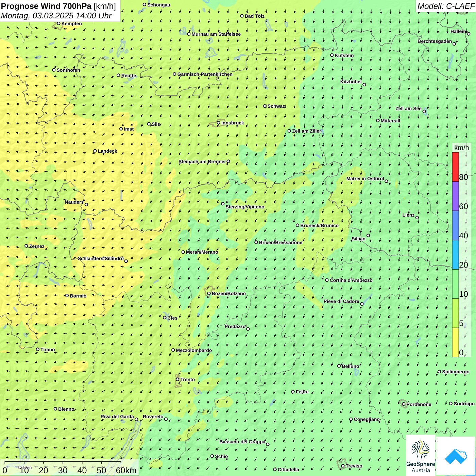Pick the cyan legend color between 20 and 40

coord(455,255)
